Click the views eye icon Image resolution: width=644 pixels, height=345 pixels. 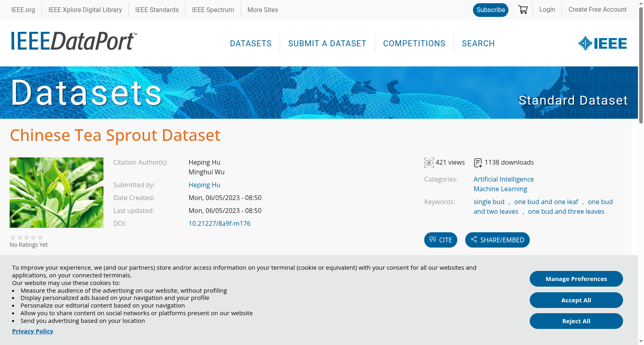tap(429, 163)
